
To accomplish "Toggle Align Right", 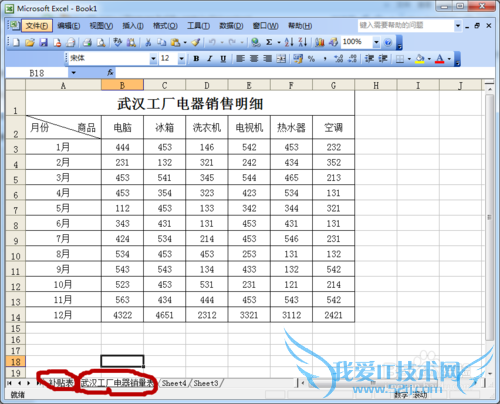I will (x=267, y=59).
